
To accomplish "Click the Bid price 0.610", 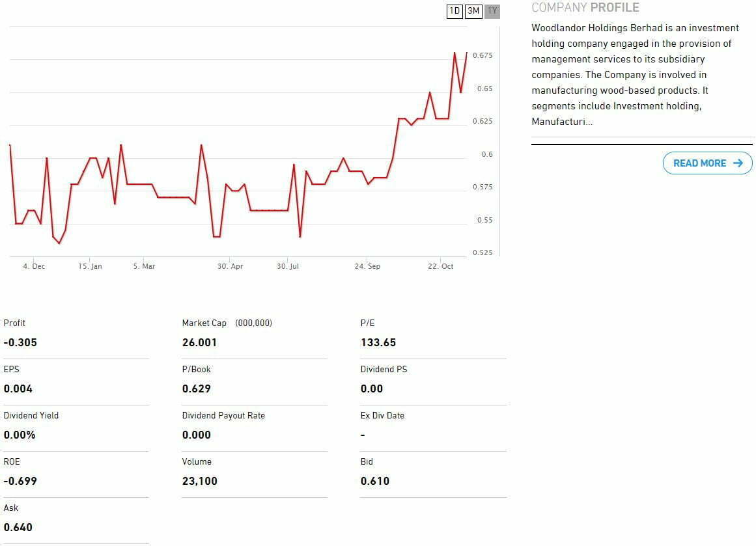I will pyautogui.click(x=374, y=481).
